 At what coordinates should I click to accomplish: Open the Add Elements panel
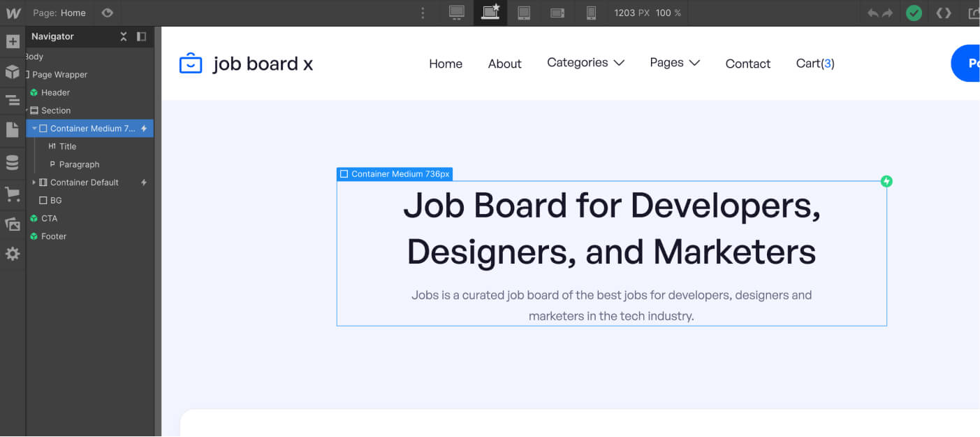(13, 41)
